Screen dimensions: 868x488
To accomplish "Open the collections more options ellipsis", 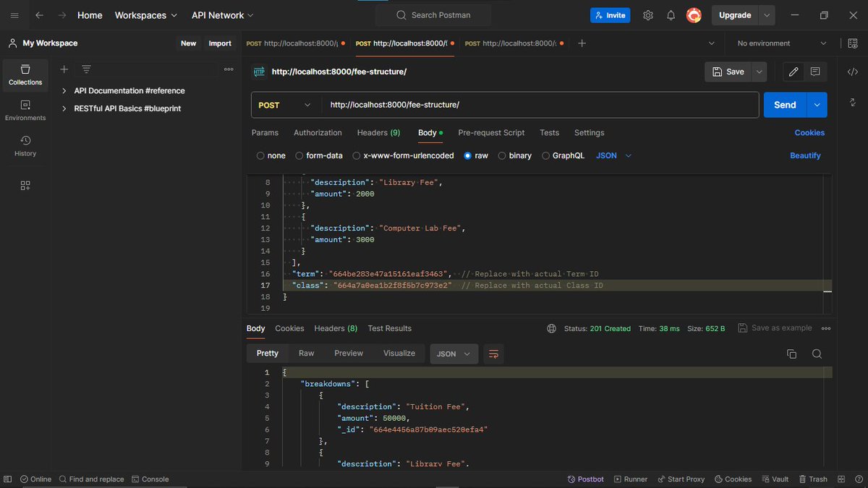I will [x=229, y=69].
